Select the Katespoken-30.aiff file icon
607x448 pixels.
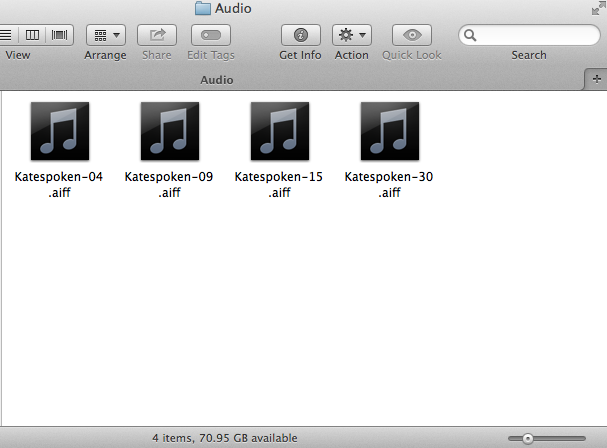pos(390,131)
